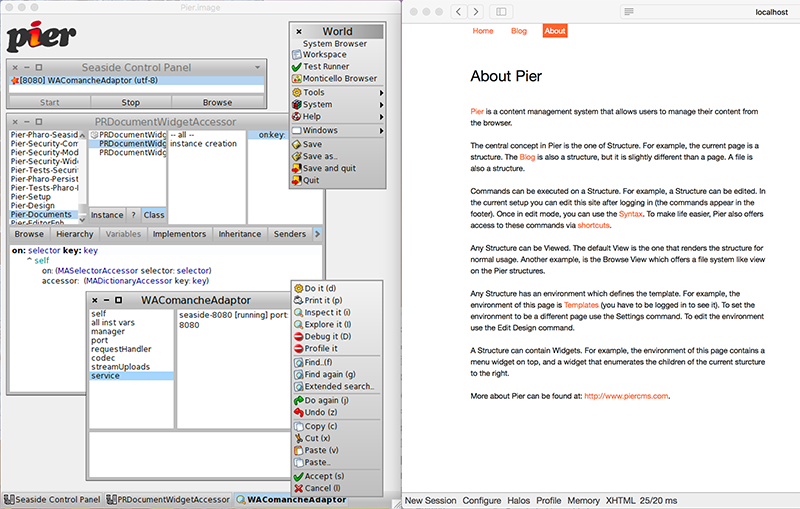
Task: Toggle the Class side button
Action: 154,215
